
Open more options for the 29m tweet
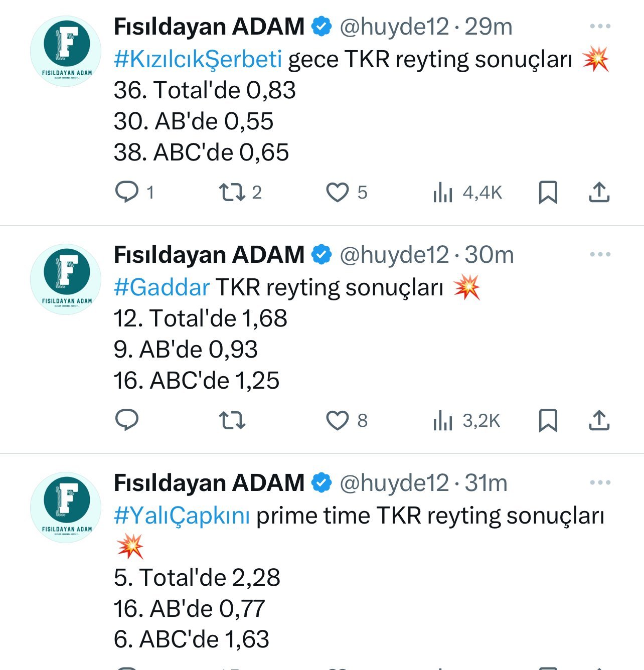click(x=600, y=27)
